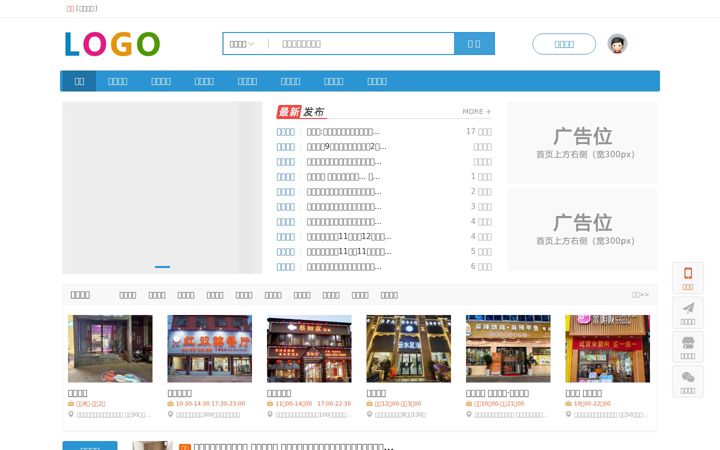Click the shop hours text 10:30-14:30 17:30-23:00
720x450 pixels.
pyautogui.click(x=210, y=404)
